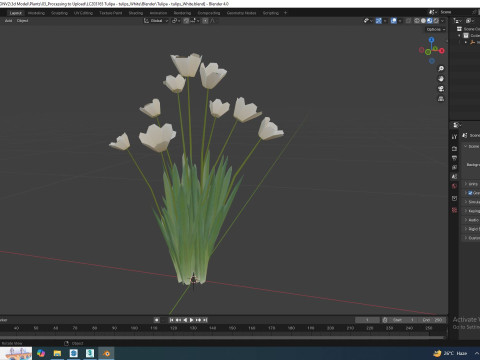Click the viewport zoom magnifier icon
Image resolution: width=480 pixels, height=360 pixels.
(x=441, y=69)
